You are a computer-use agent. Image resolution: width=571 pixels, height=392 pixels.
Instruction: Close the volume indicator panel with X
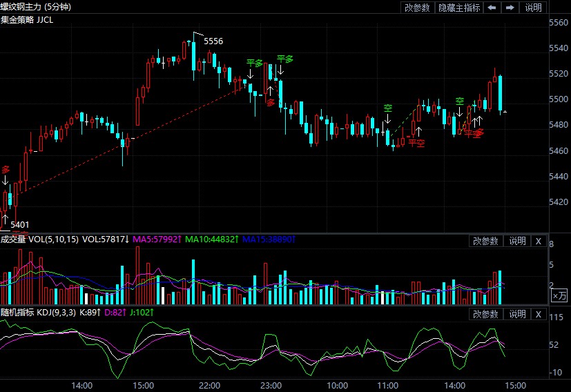(539, 241)
